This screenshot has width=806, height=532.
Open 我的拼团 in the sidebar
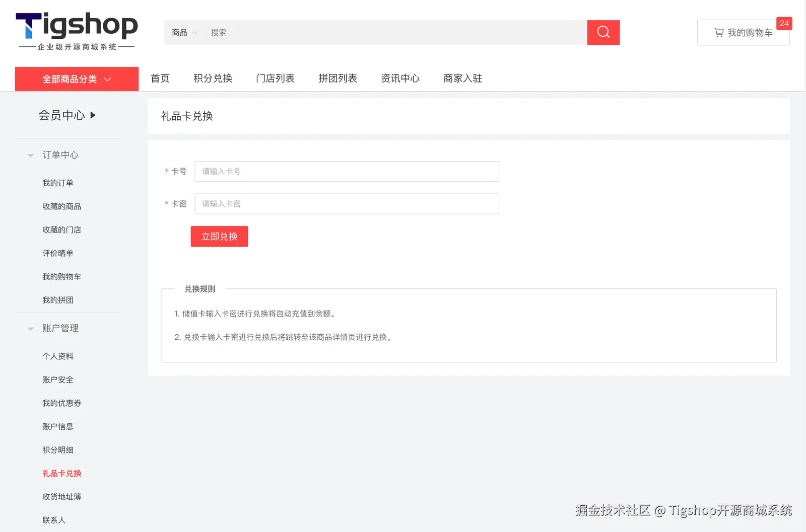pos(58,300)
